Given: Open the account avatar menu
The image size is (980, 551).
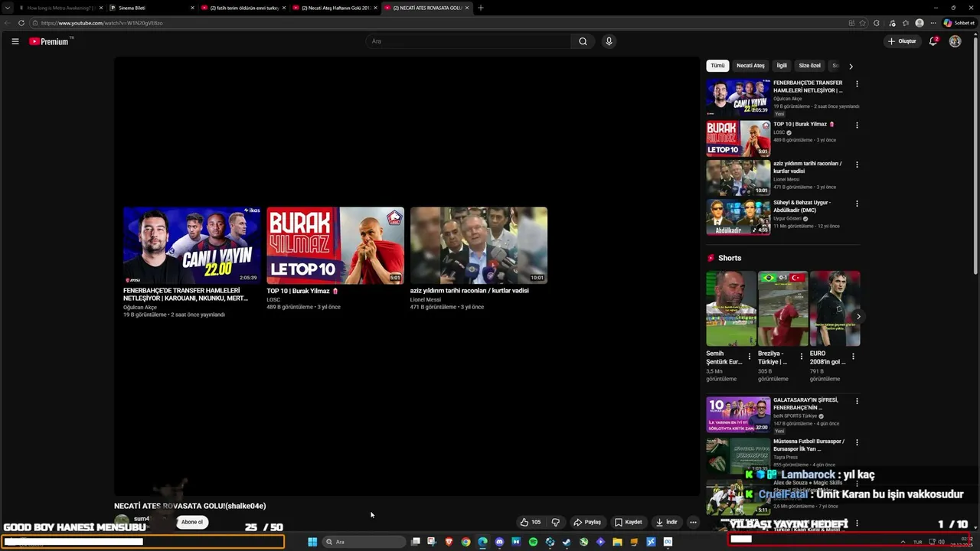Looking at the screenshot, I should tap(955, 41).
